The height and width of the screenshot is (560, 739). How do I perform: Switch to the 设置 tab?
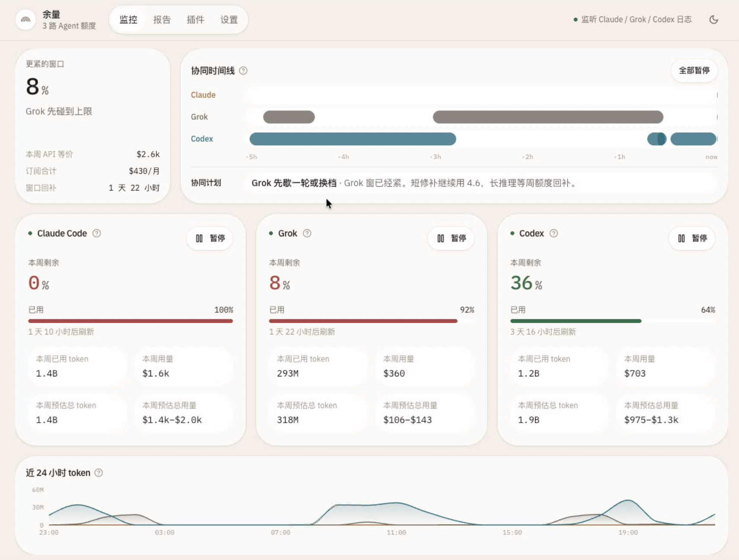coord(229,19)
